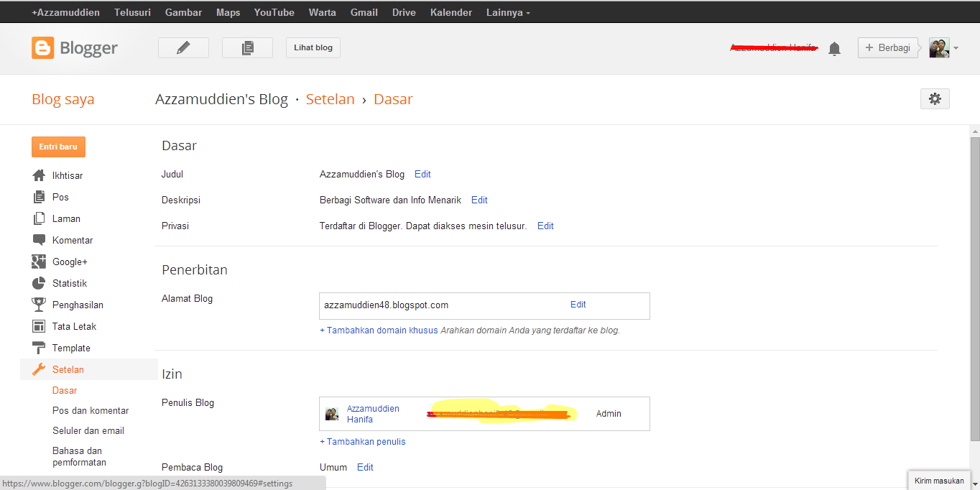980x490 pixels.
Task: Click Tambahkan domain khusus link
Action: click(x=379, y=330)
